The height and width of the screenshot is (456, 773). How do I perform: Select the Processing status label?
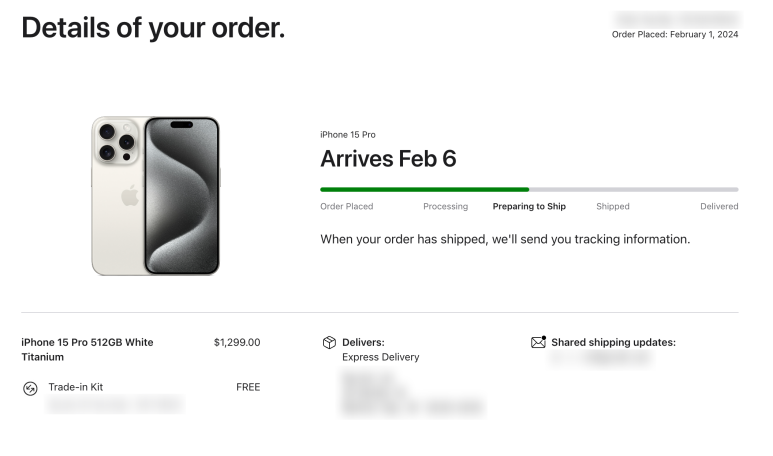pos(446,206)
